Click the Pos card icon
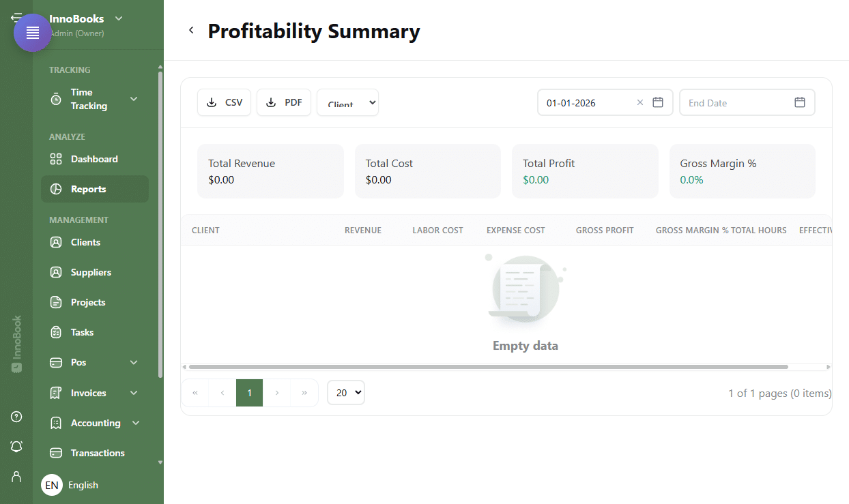Viewport: 849px width, 504px height. 56,362
